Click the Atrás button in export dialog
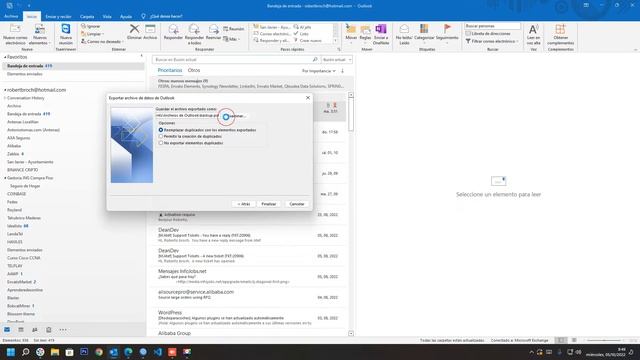 (244, 204)
